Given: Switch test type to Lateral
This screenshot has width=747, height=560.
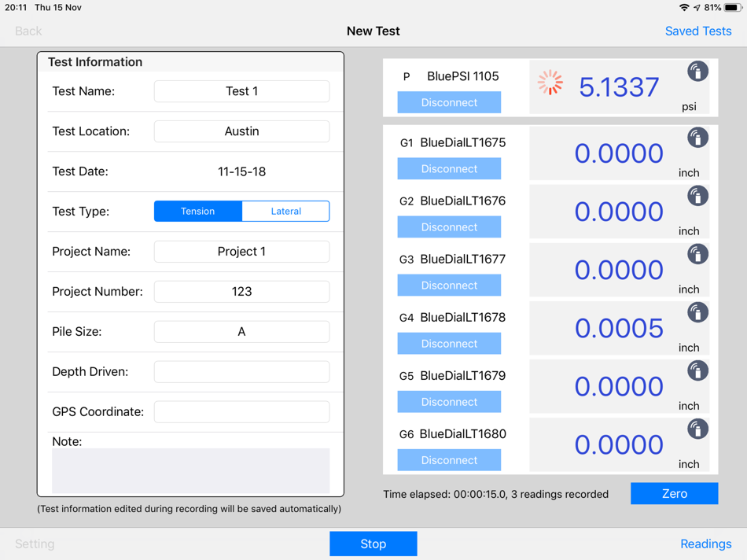Looking at the screenshot, I should 286,211.
